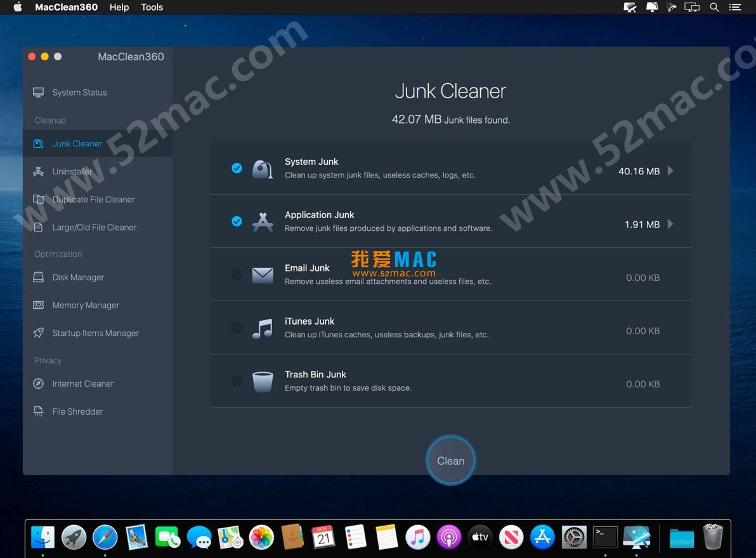Viewport: 756px width, 558px height.
Task: Open Calendar from the Dock
Action: click(x=323, y=537)
